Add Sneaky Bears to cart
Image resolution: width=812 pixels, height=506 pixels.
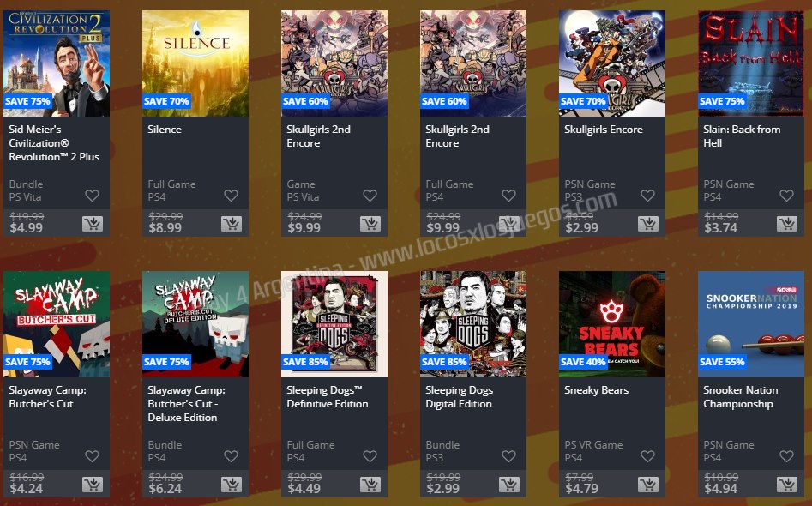tap(648, 485)
